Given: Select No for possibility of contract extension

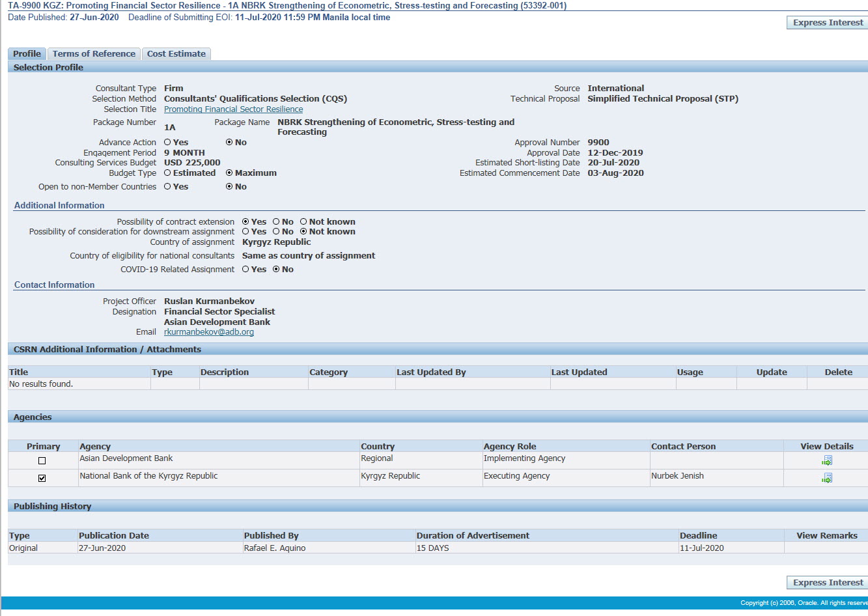Looking at the screenshot, I should point(276,222).
